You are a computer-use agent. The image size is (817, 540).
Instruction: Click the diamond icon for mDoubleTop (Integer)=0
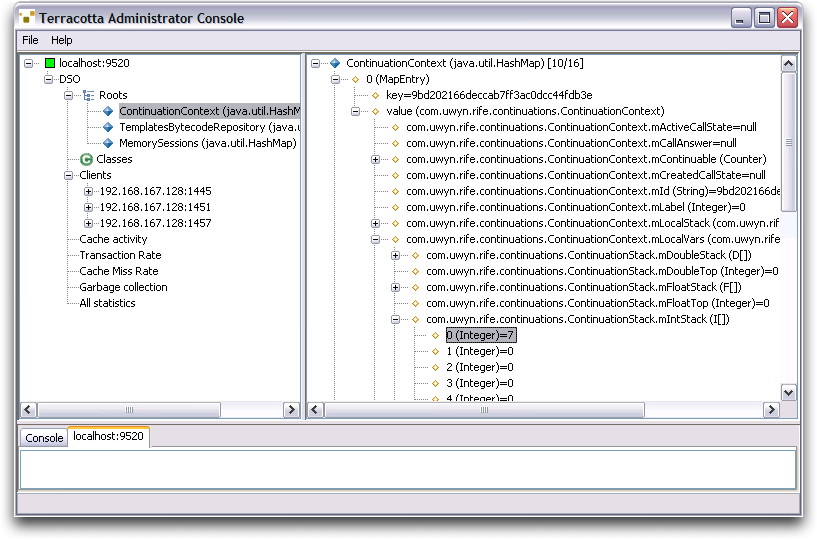coord(416,271)
